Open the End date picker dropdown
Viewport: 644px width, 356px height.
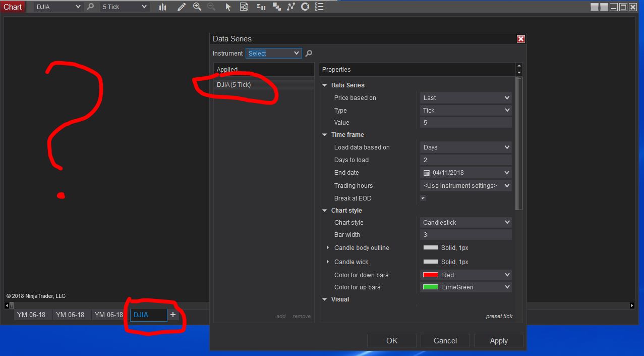tap(466, 173)
